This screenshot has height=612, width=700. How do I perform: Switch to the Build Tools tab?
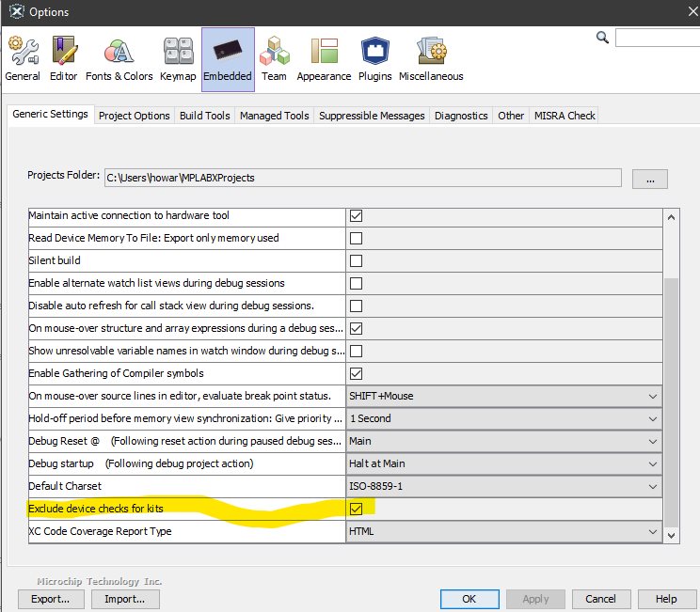[x=204, y=116]
